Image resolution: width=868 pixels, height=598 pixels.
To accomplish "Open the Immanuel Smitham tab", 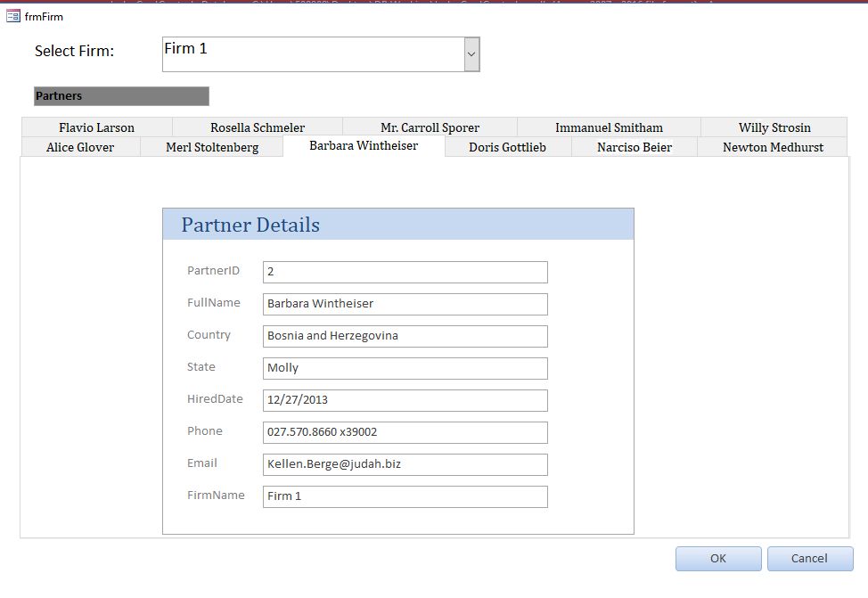I will coord(609,127).
